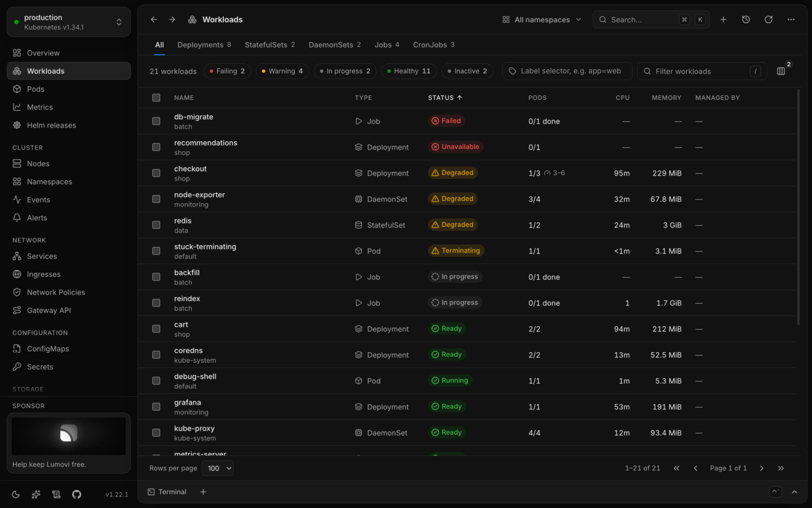Open the history clock icon

click(x=746, y=20)
